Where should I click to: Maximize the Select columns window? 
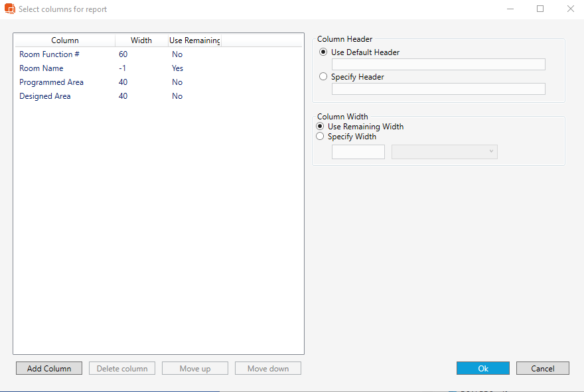[x=540, y=9]
